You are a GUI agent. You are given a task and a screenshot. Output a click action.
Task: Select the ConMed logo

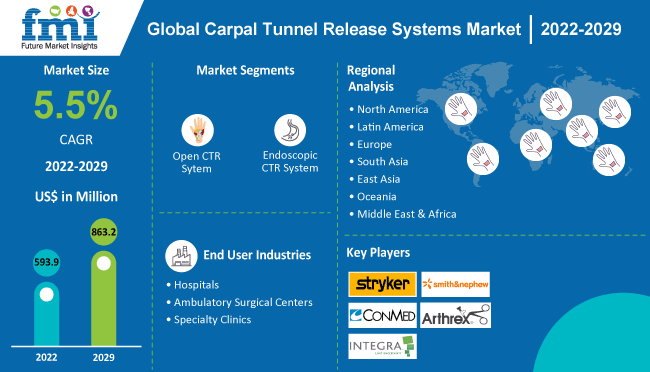(382, 315)
